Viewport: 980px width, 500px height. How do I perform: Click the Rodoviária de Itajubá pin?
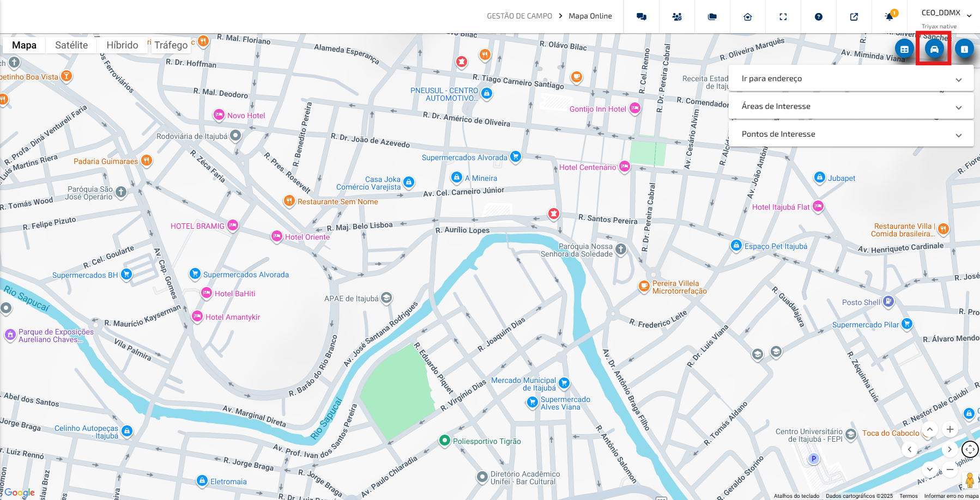pos(235,136)
